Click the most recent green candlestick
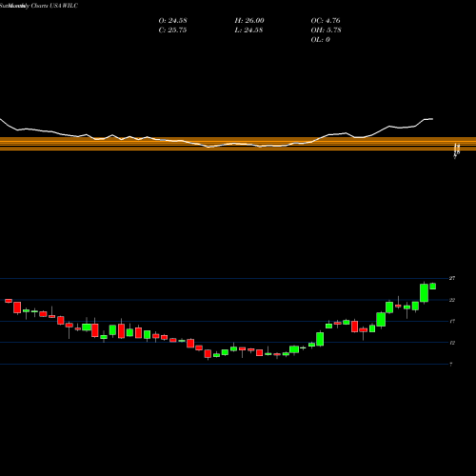Screen dimensions: 476x476 tap(432, 287)
